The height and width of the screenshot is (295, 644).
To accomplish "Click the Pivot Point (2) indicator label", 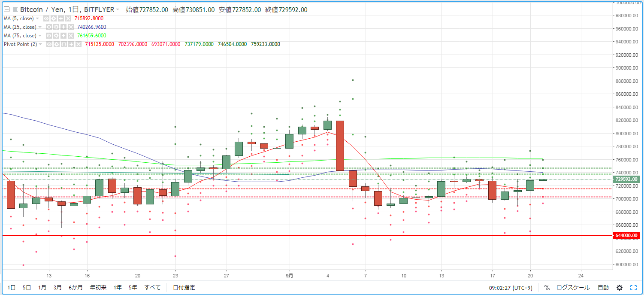I will coord(20,44).
